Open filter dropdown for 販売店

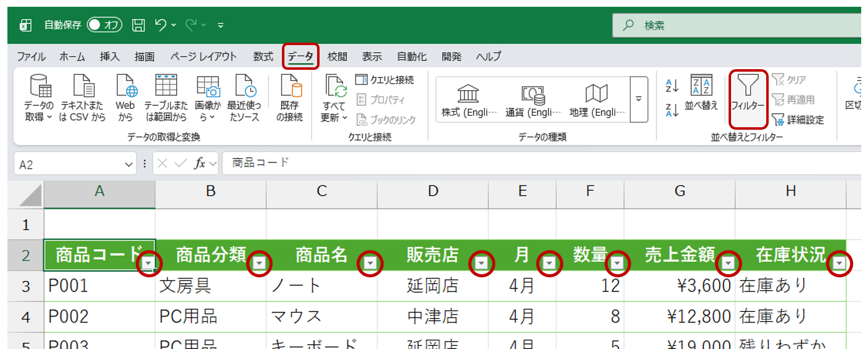tap(482, 264)
